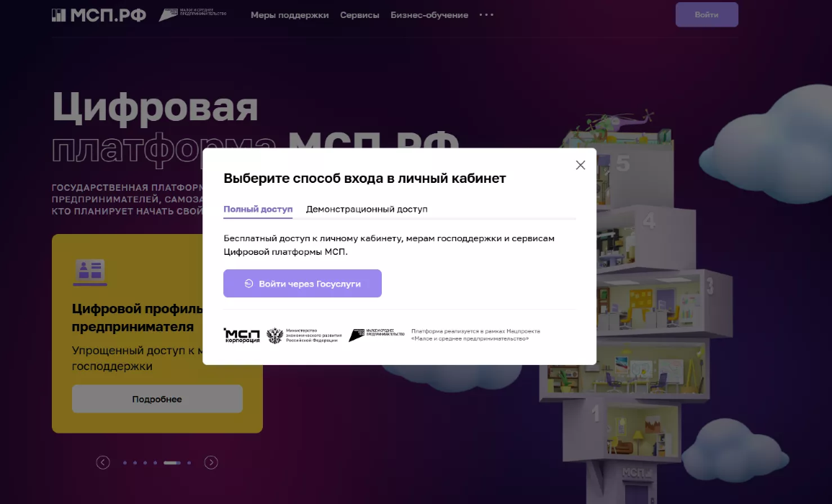The height and width of the screenshot is (504, 832).
Task: Close the login method dialog
Action: pos(581,165)
